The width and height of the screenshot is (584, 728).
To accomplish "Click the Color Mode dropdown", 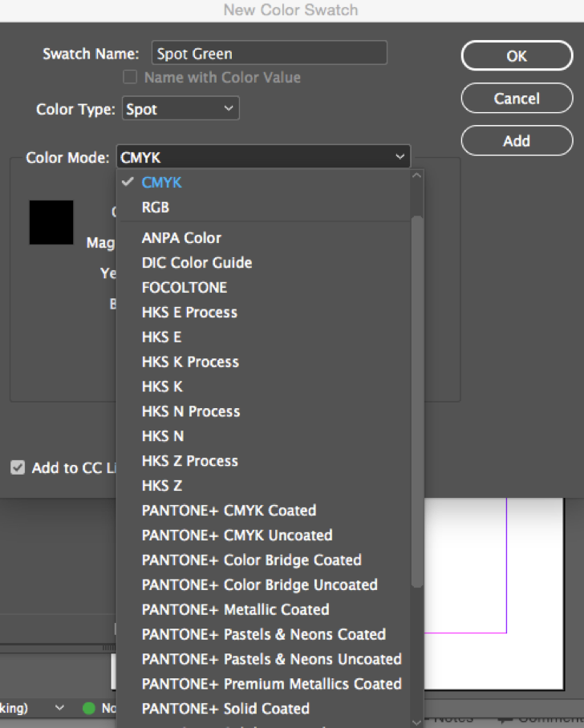I will click(x=263, y=157).
